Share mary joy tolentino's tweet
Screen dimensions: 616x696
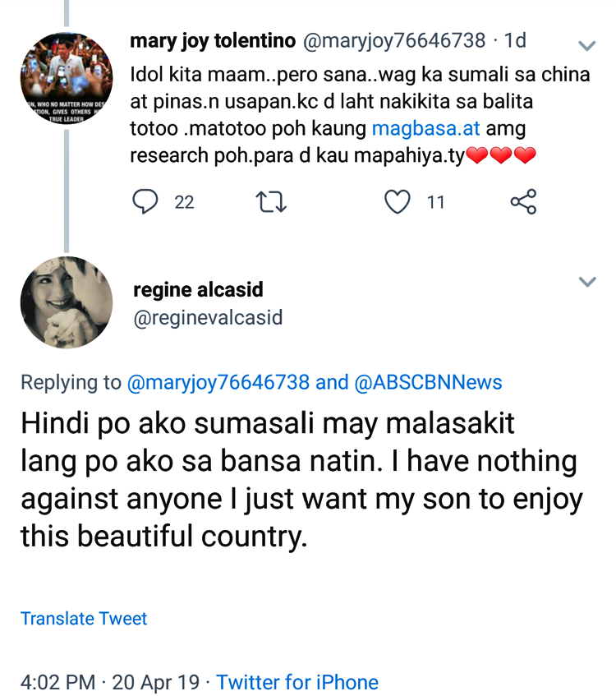523,201
